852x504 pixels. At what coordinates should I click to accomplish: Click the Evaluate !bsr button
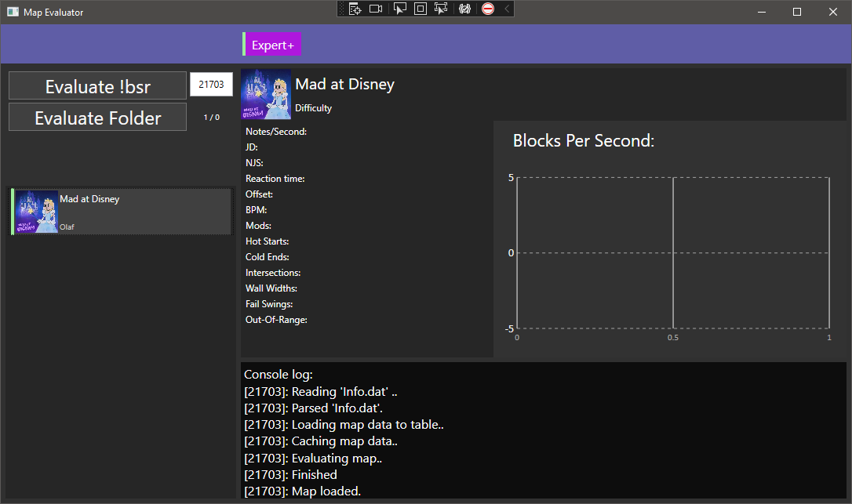pyautogui.click(x=98, y=85)
